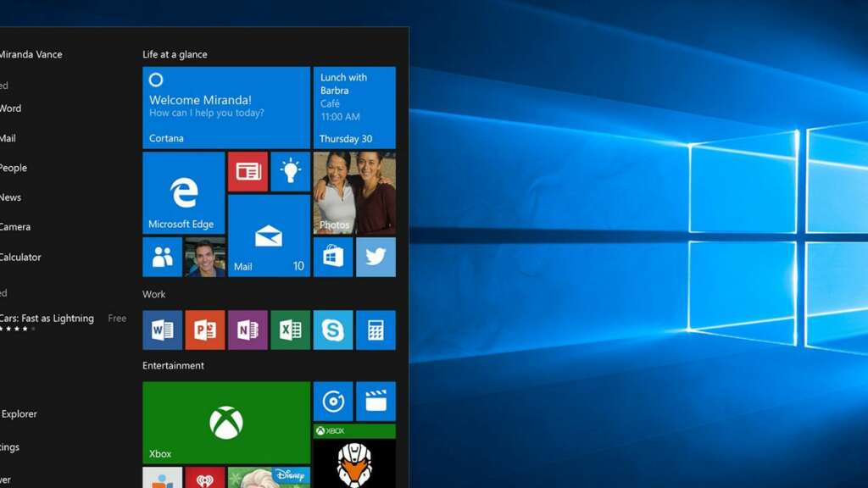Open the Calculator tile in Work group
Viewport: 868px width, 488px height.
point(376,330)
